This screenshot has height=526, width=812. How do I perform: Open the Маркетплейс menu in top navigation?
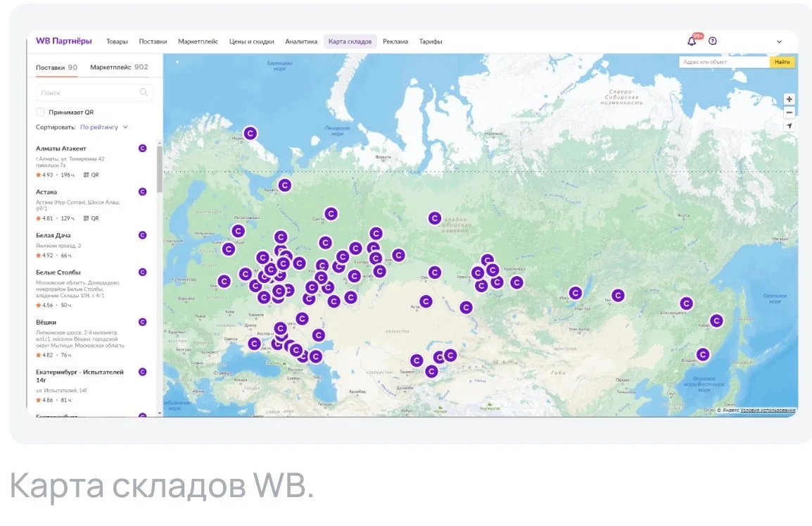(198, 42)
